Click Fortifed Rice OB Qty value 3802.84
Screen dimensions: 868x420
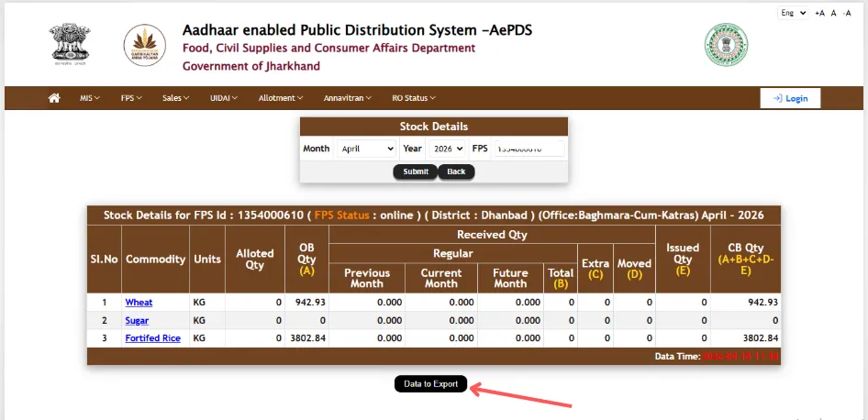tap(307, 338)
